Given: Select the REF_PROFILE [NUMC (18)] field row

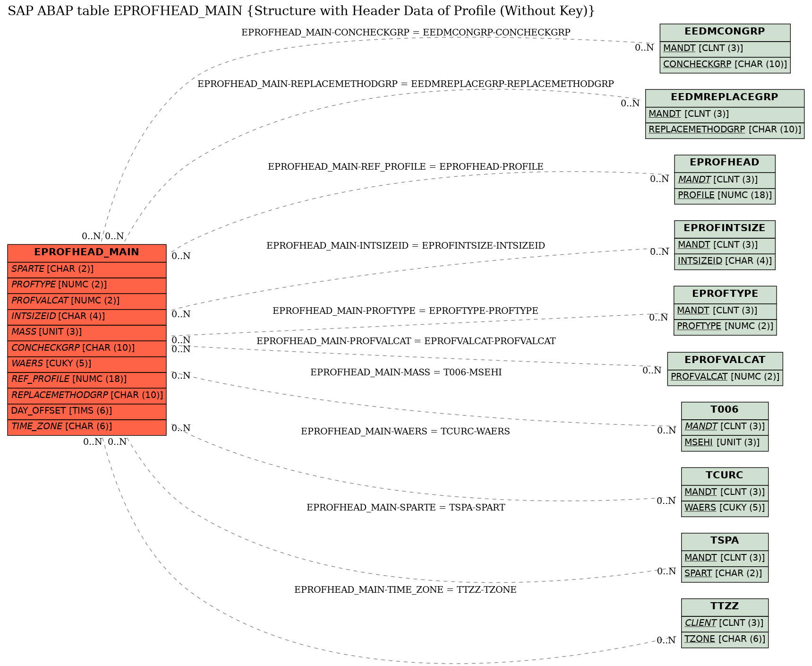Looking at the screenshot, I should tap(87, 380).
